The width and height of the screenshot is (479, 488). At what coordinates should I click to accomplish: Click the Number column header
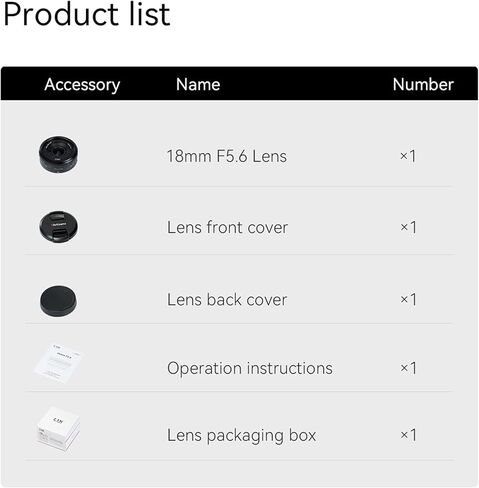click(x=423, y=84)
